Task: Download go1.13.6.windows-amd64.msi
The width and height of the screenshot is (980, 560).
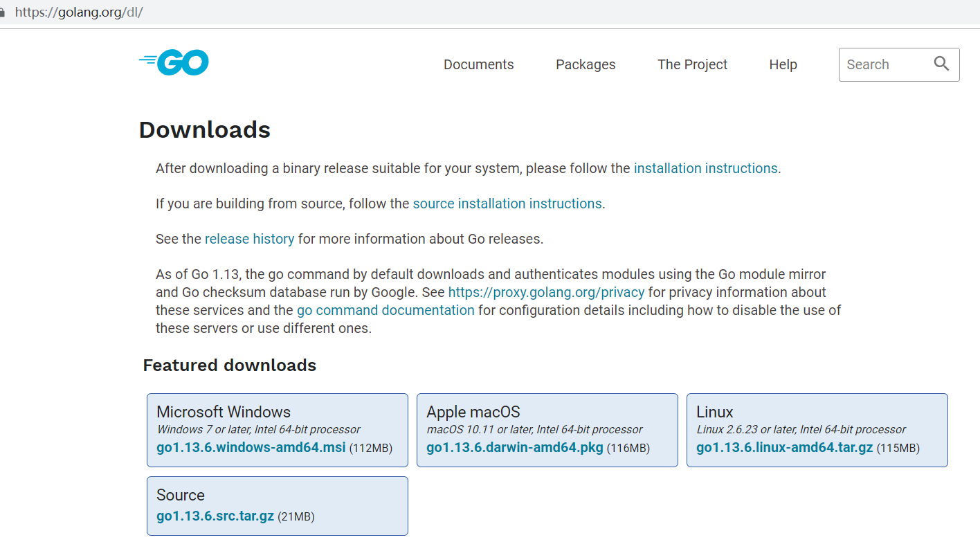Action: pos(251,447)
